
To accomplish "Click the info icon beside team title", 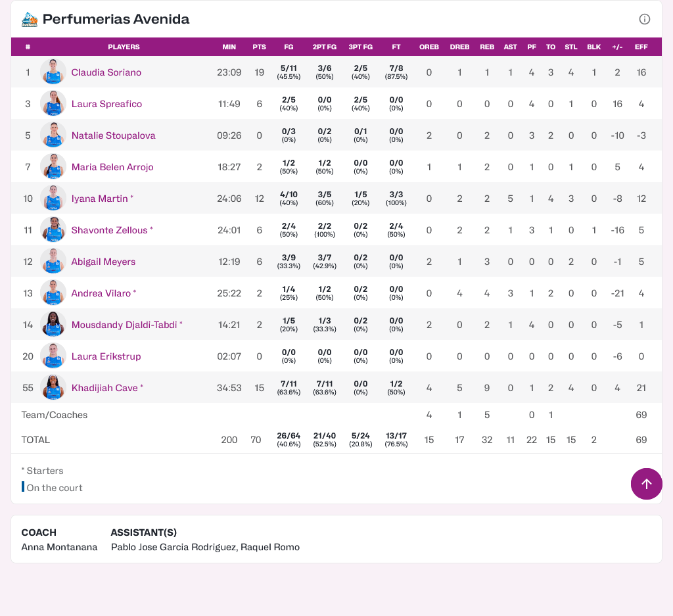I will click(645, 19).
